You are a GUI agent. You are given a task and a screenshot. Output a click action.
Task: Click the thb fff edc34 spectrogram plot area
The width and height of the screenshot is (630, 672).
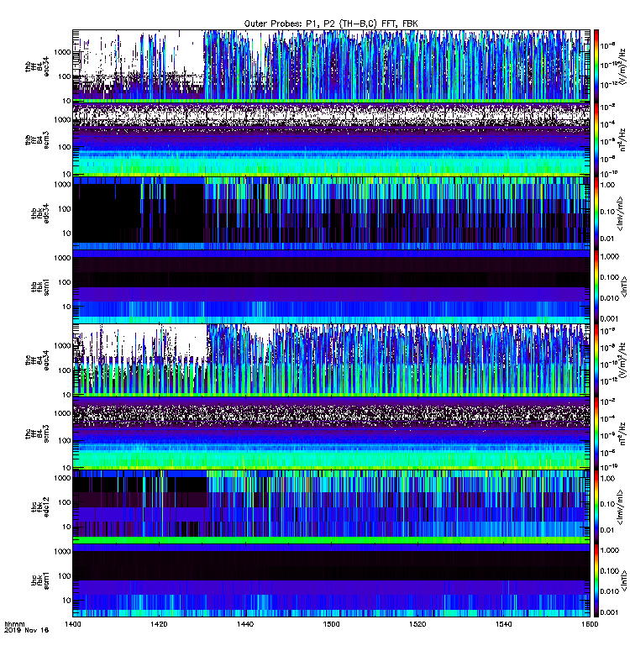pyautogui.click(x=331, y=66)
